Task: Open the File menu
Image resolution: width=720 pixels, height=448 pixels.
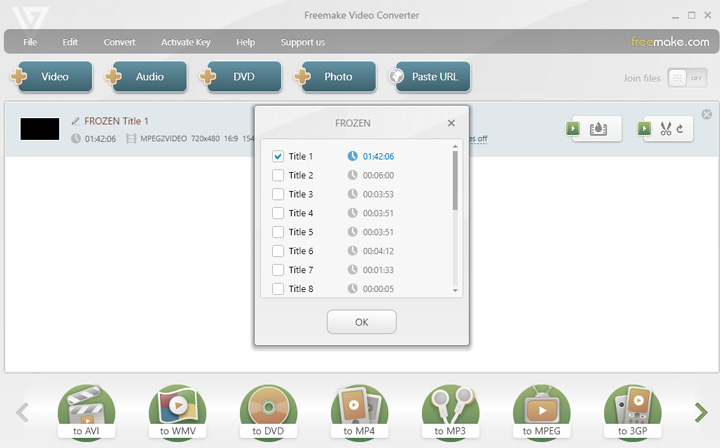Action: click(30, 42)
